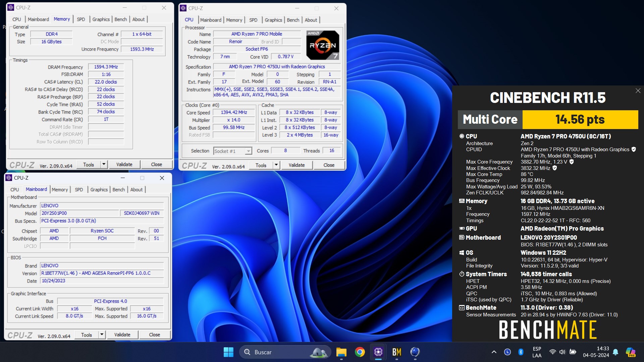Open BenchMate taskbar icon
This screenshot has width=644, height=362.
click(x=397, y=352)
